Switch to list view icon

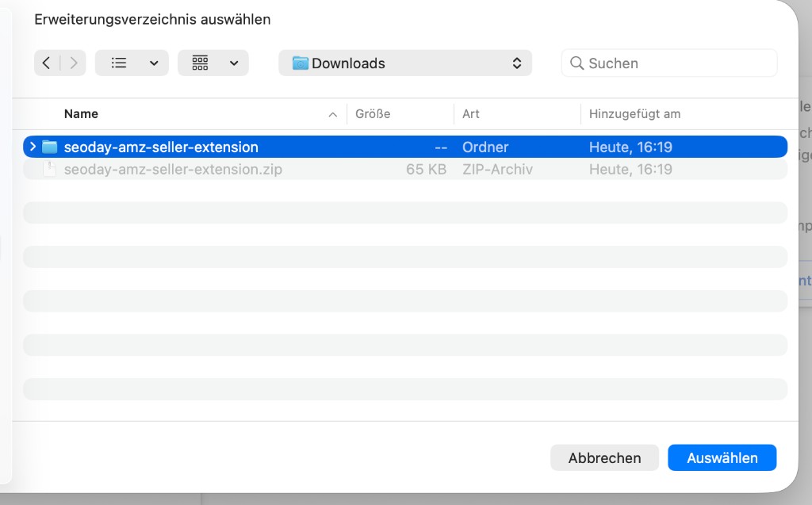(x=119, y=63)
